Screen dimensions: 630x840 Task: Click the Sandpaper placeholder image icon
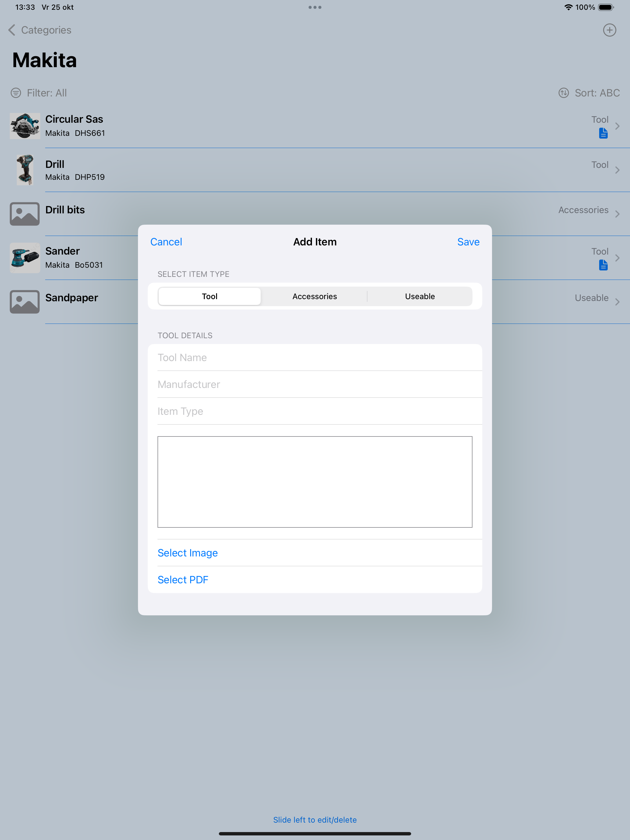point(25,302)
